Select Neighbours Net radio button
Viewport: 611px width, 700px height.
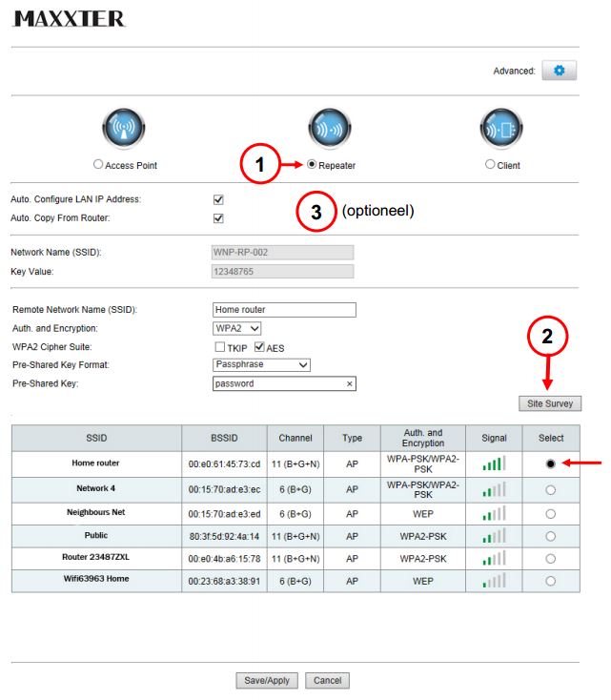coord(550,514)
